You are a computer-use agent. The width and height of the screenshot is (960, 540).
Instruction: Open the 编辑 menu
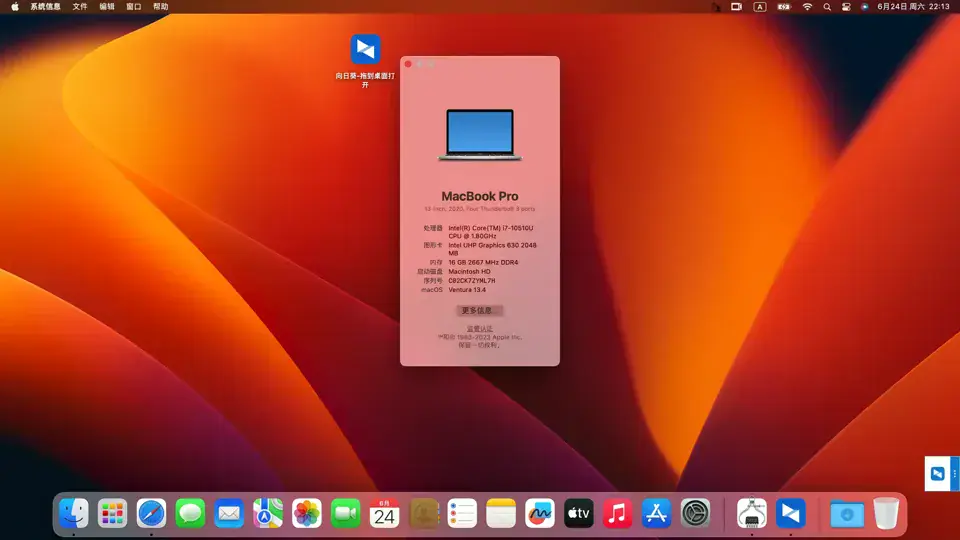[x=107, y=7]
